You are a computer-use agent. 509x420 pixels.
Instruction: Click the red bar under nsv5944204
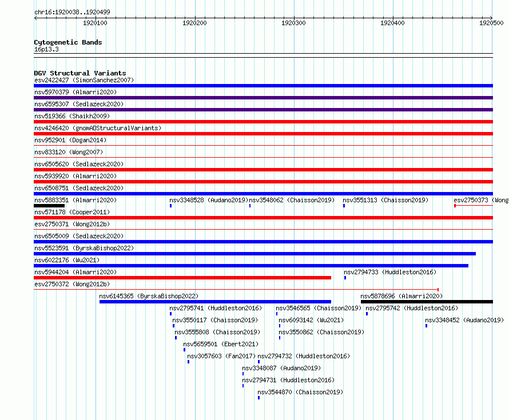182,278
